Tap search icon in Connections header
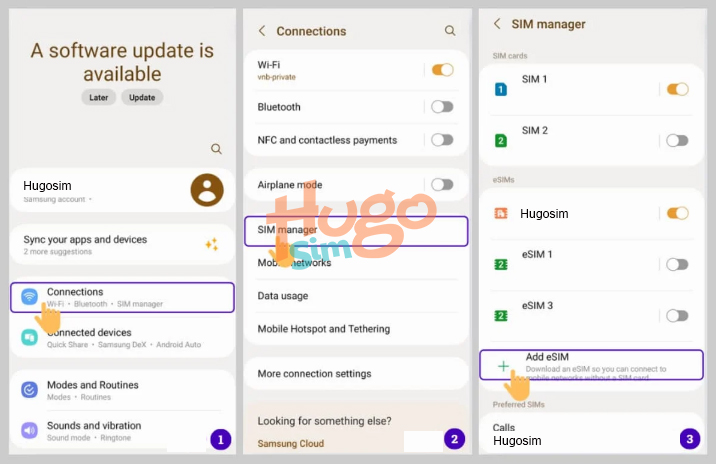Image resolution: width=716 pixels, height=464 pixels. coord(450,31)
